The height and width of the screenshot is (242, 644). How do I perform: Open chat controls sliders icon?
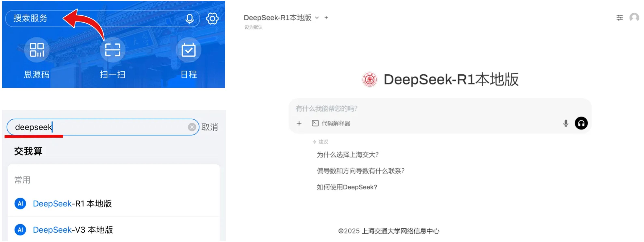pos(619,18)
